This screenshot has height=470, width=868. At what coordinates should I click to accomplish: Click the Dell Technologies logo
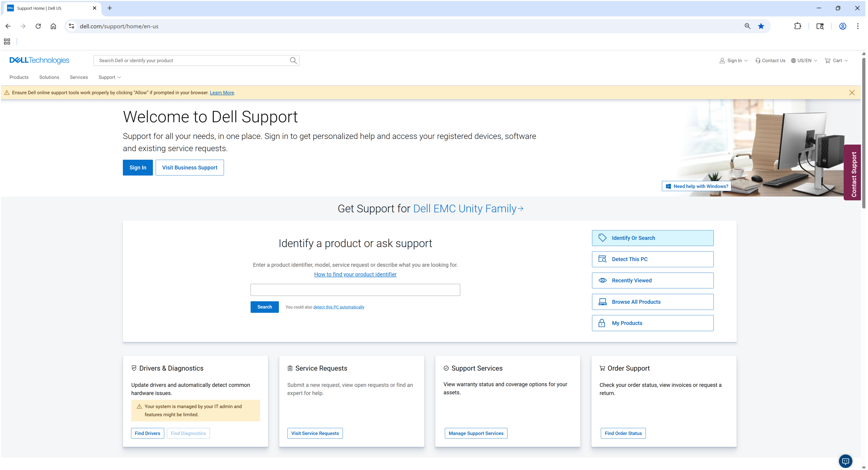(39, 60)
